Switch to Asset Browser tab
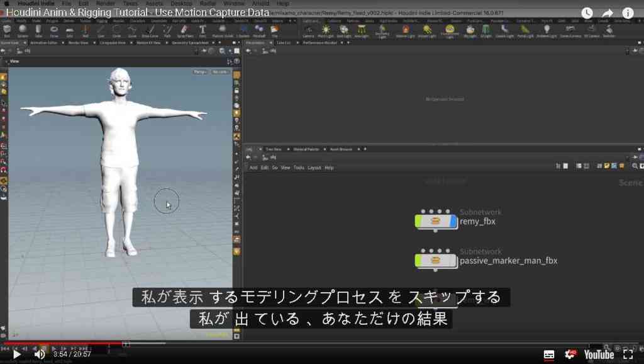The width and height of the screenshot is (644, 364). point(341,149)
